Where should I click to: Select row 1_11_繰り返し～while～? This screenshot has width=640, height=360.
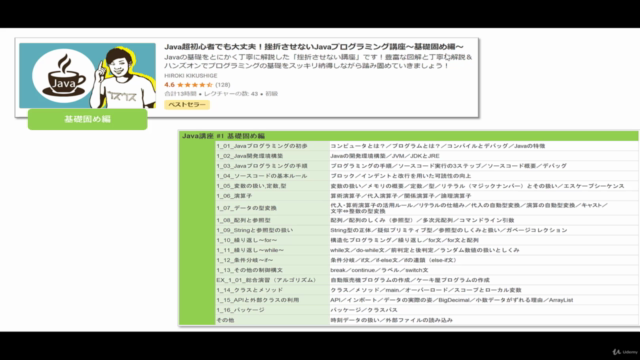pyautogui.click(x=272, y=250)
